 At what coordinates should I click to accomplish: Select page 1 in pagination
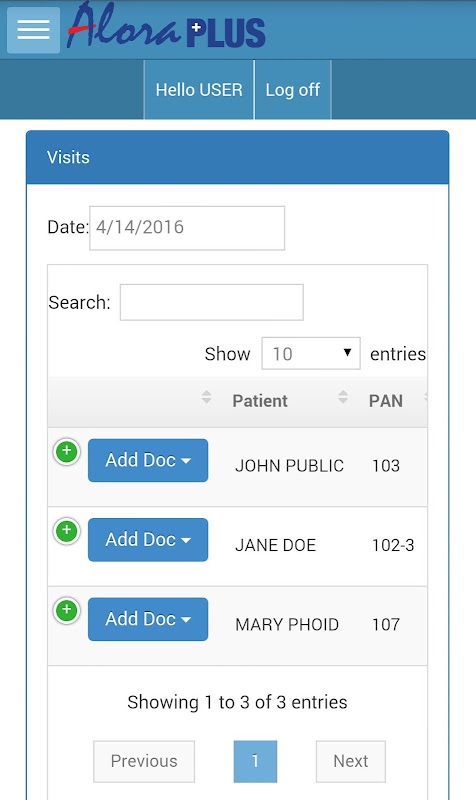pos(255,761)
